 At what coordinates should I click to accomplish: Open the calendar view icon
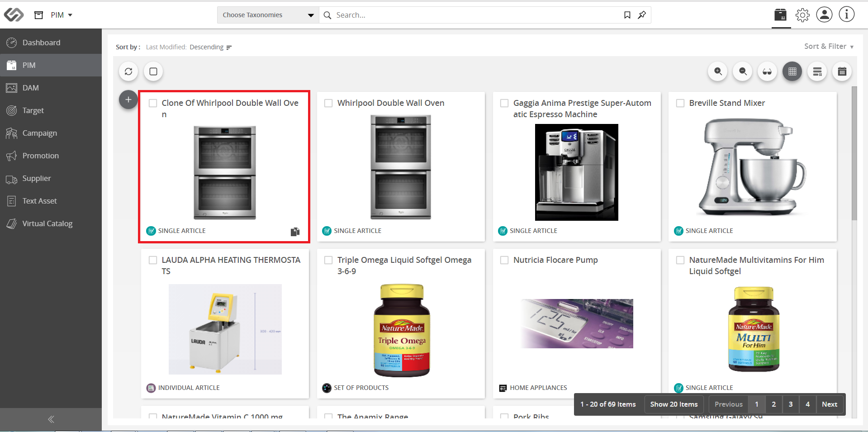click(x=842, y=71)
